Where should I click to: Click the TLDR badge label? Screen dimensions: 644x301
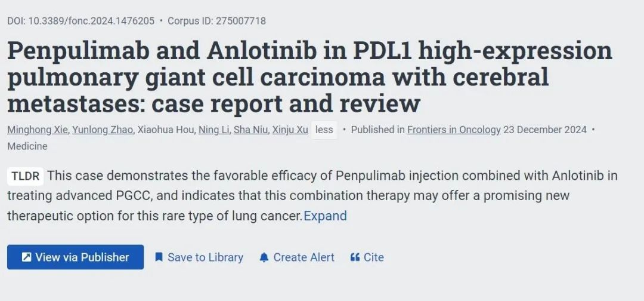pos(26,176)
